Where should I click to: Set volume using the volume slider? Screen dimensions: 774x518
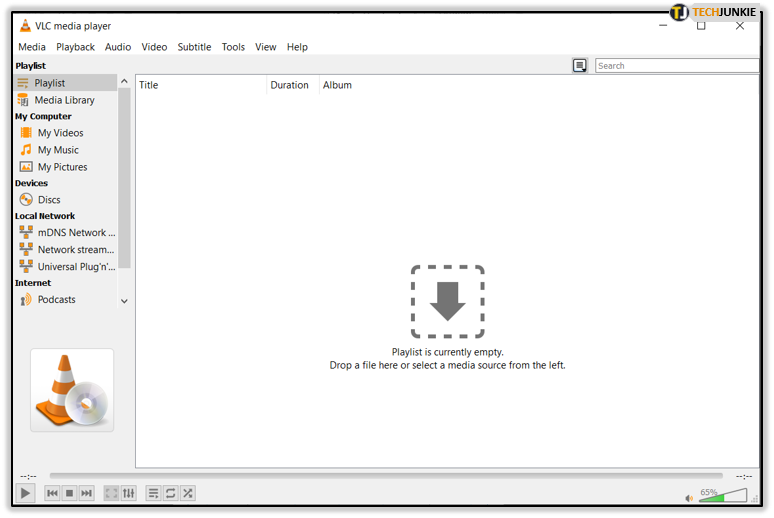pyautogui.click(x=722, y=495)
